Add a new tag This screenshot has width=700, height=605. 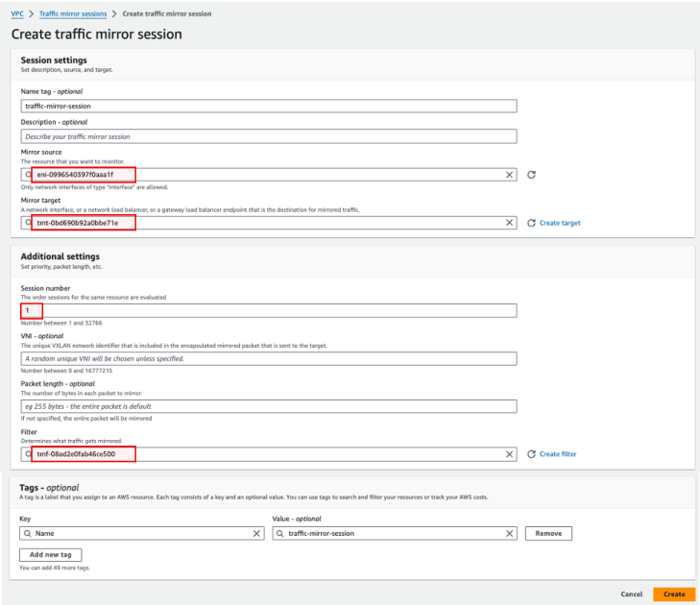pos(51,554)
